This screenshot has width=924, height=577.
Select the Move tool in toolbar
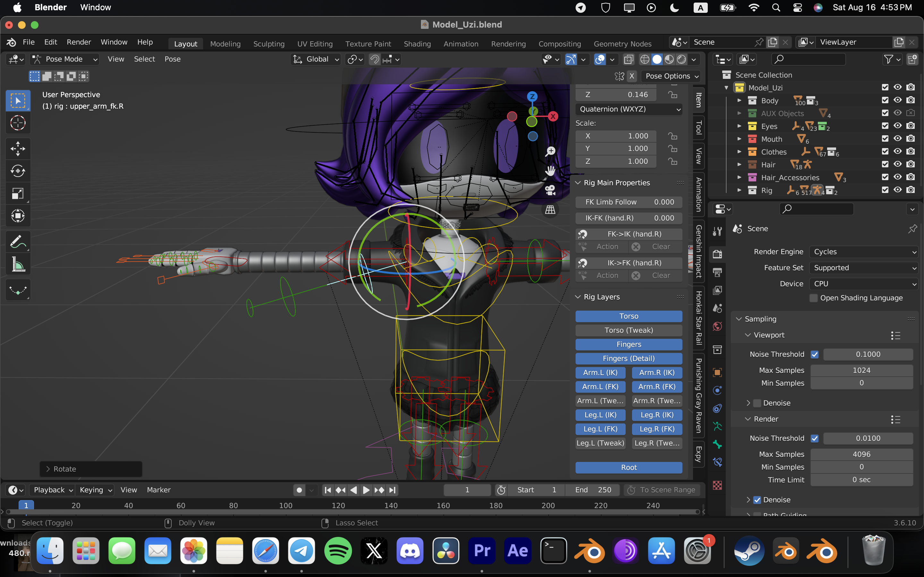pyautogui.click(x=18, y=148)
